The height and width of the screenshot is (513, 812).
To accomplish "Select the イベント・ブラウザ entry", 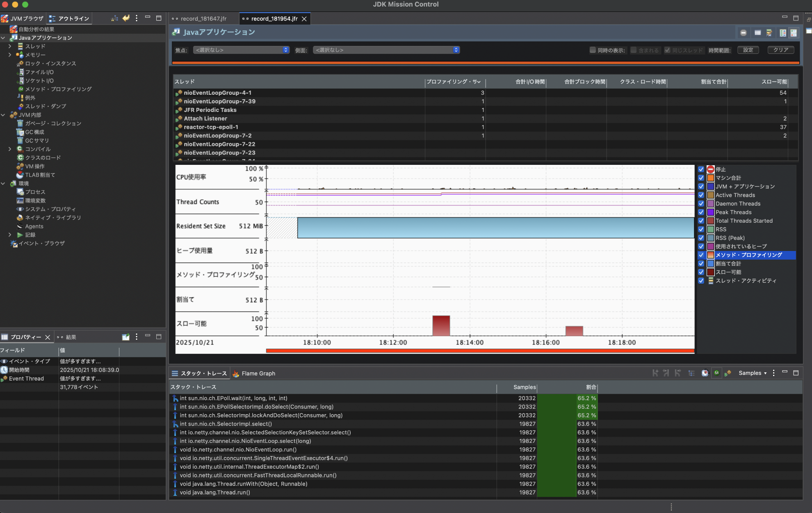I will [41, 243].
